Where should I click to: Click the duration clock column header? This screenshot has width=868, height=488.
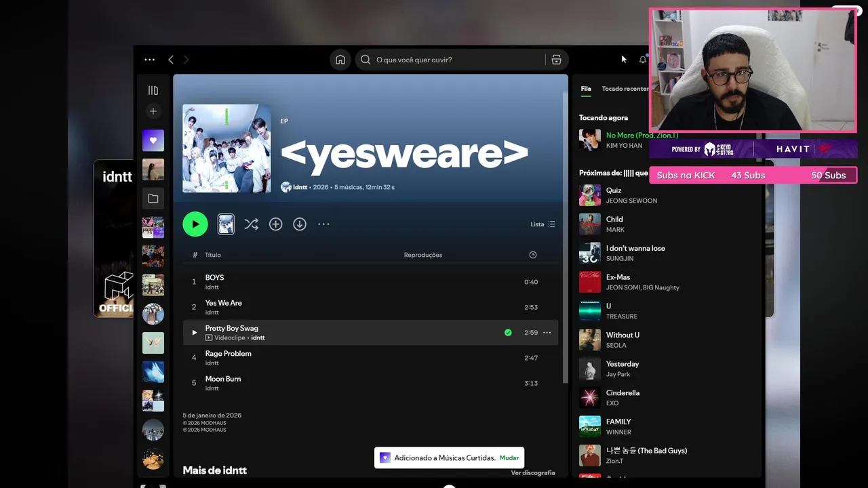point(533,255)
